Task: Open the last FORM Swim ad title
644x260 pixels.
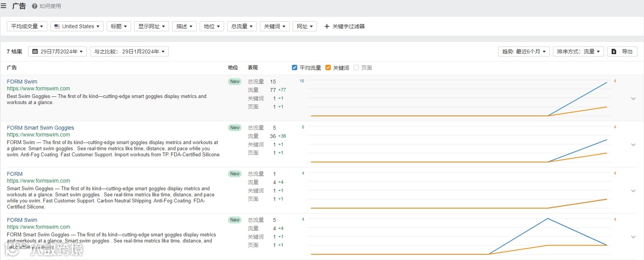Action: 22,220
